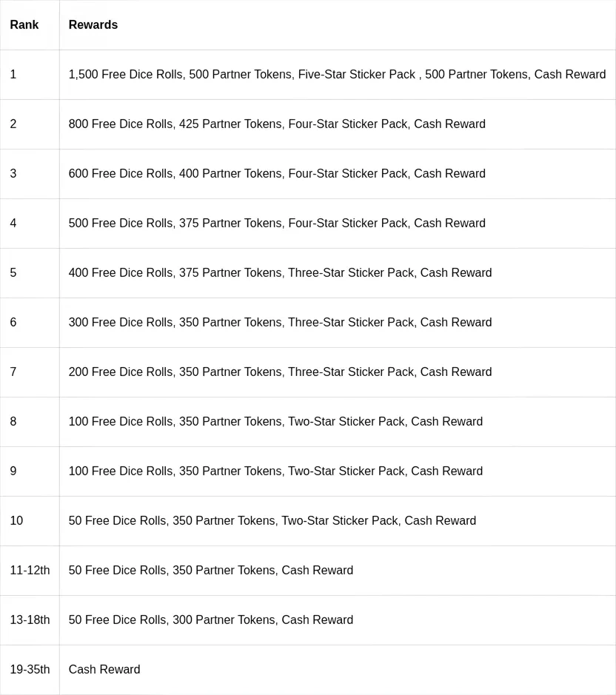616x695 pixels.
Task: Click the 19-35th rank cell
Action: [30, 670]
